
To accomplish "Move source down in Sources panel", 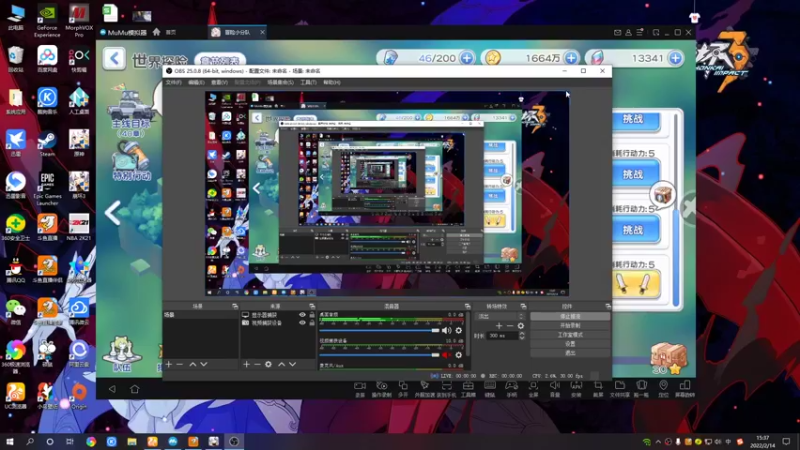I will pyautogui.click(x=292, y=364).
